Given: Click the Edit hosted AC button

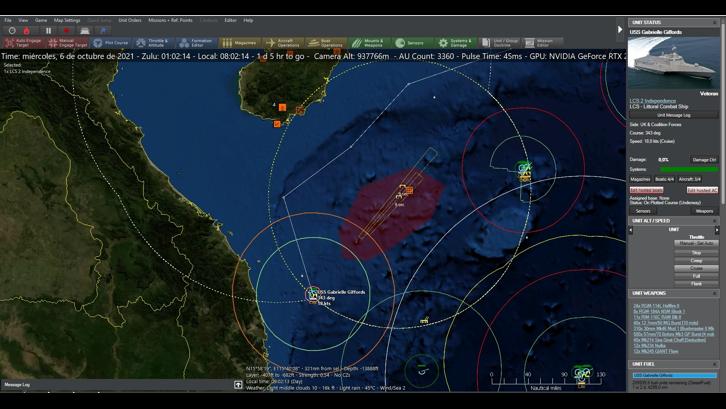Looking at the screenshot, I should [x=702, y=190].
